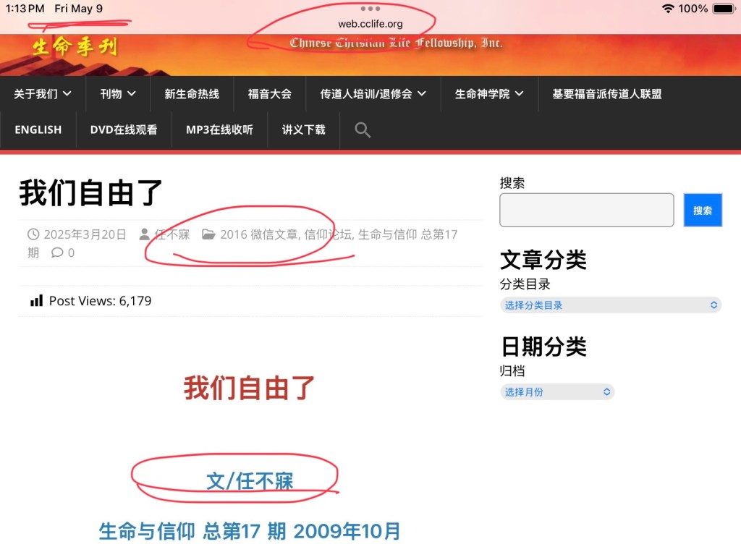Tap the three-dot multitasking icon at top
The width and height of the screenshot is (741, 560).
(x=370, y=9)
